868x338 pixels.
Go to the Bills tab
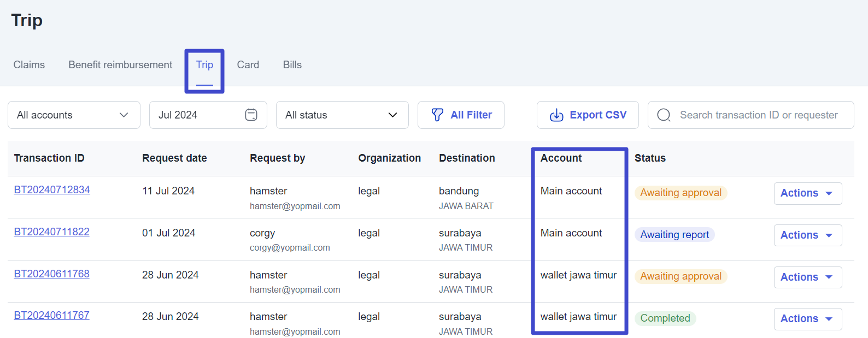(x=292, y=65)
